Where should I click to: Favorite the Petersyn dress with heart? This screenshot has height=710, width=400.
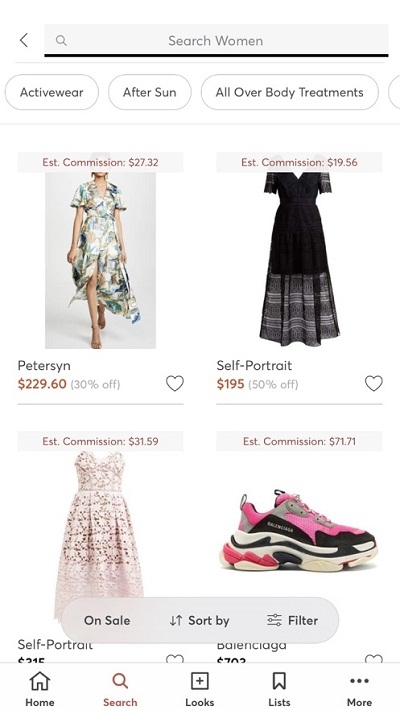[174, 384]
